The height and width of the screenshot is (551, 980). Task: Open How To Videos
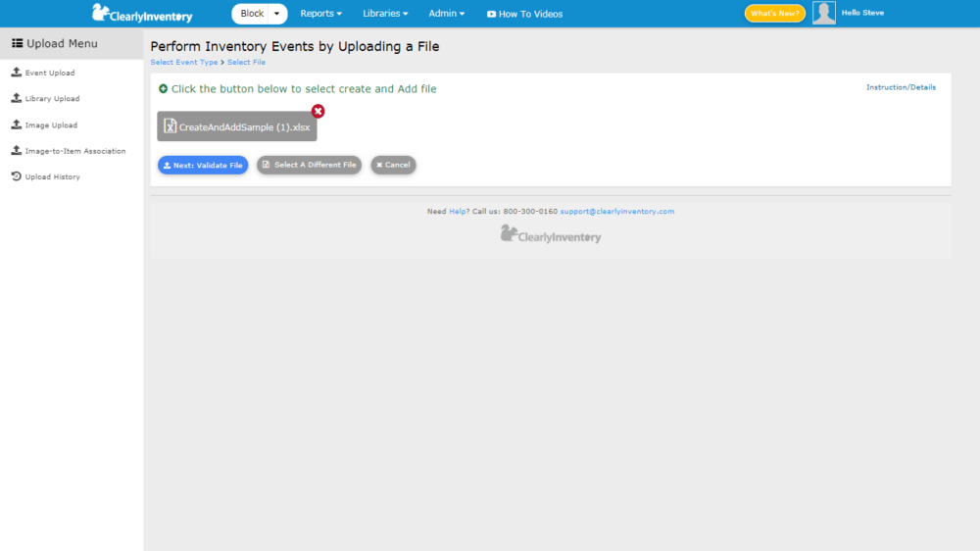[x=524, y=14]
